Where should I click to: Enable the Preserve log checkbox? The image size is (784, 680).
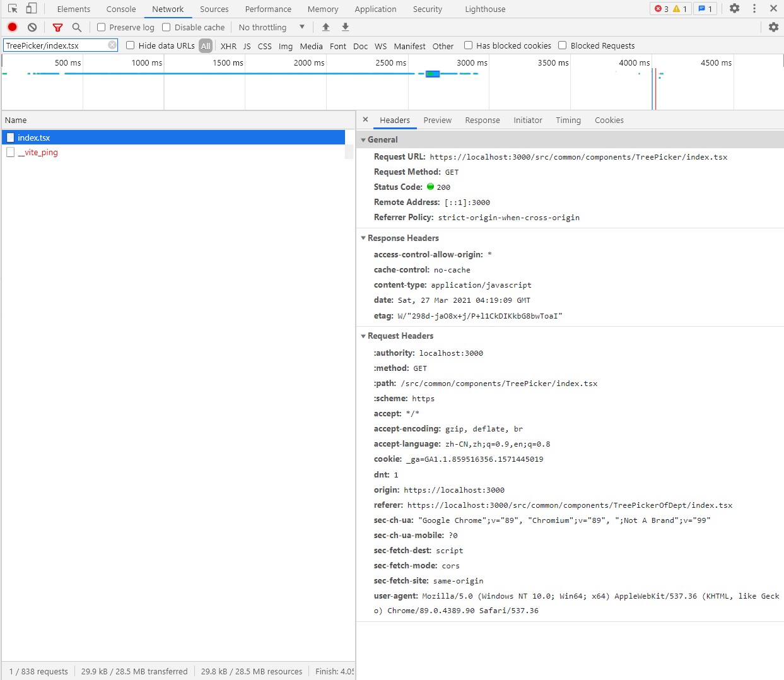[101, 27]
